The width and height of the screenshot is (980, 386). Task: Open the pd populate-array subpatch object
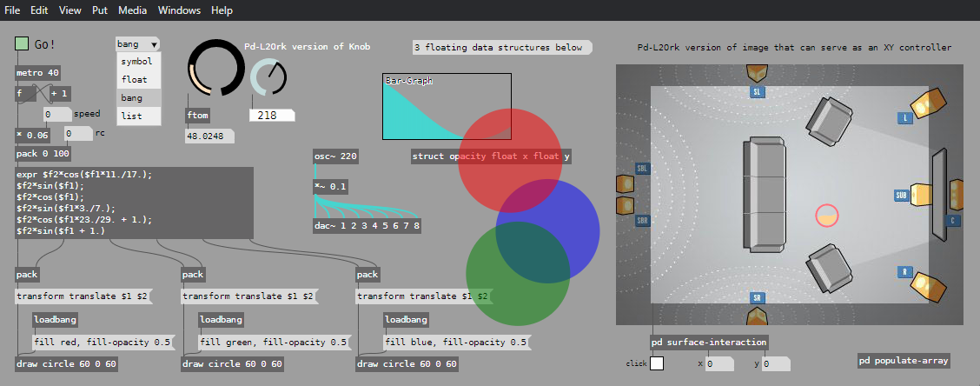point(903,360)
